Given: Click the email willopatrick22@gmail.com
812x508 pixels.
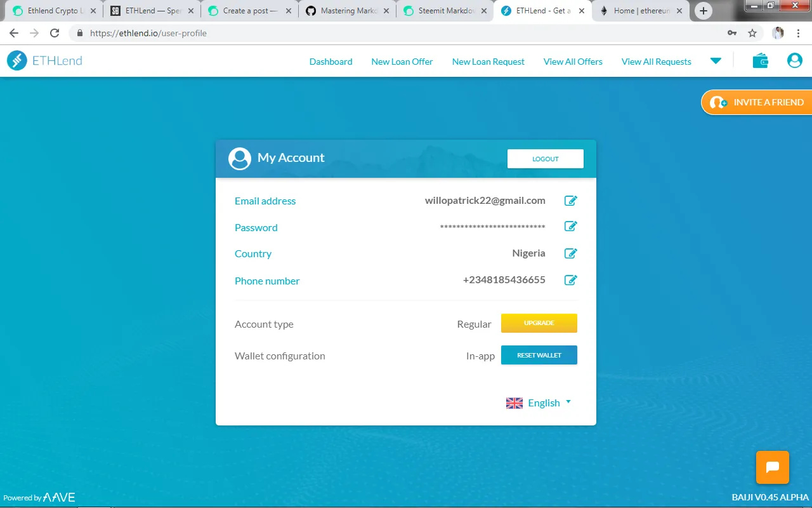Looking at the screenshot, I should [x=485, y=200].
